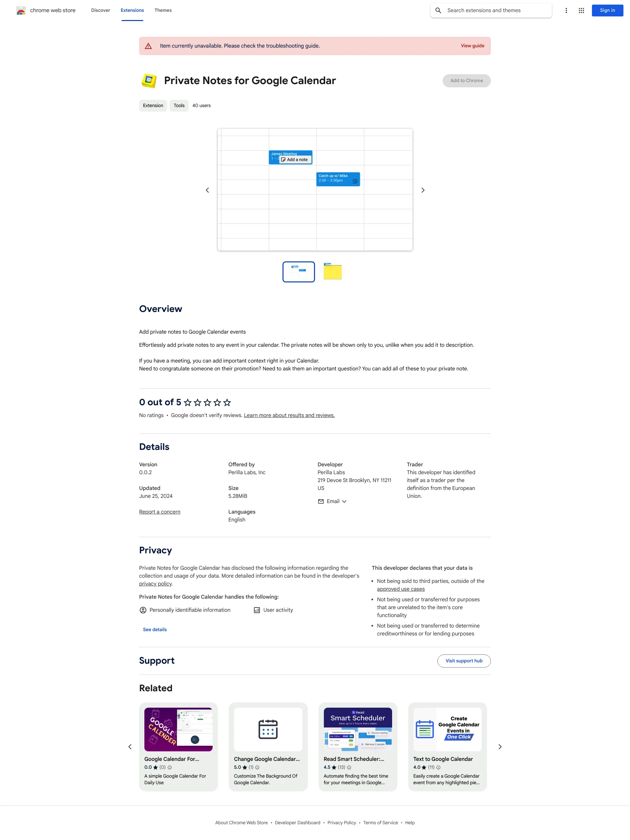This screenshot has height=840, width=630.
Task: Click the See details privacy expander
Action: point(155,630)
